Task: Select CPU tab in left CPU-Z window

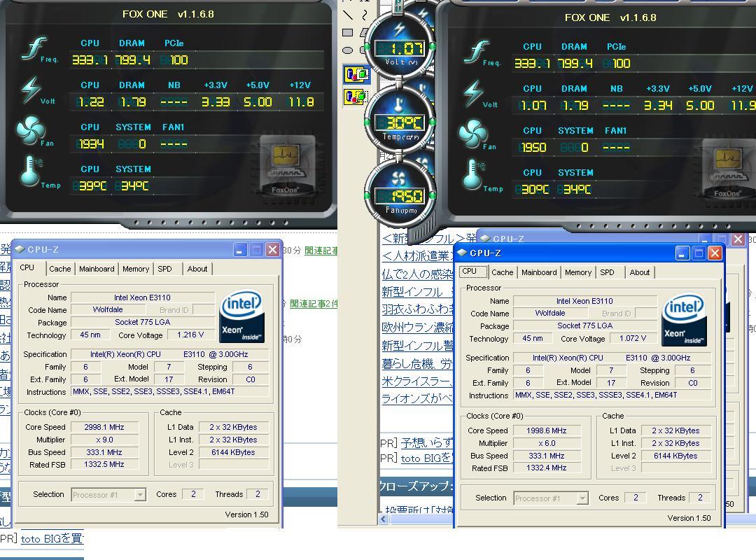Action: tap(27, 267)
